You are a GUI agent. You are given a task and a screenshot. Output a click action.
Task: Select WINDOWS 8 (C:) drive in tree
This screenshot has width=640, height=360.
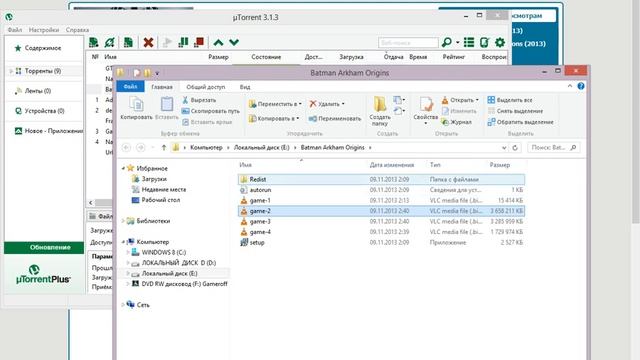click(x=163, y=252)
